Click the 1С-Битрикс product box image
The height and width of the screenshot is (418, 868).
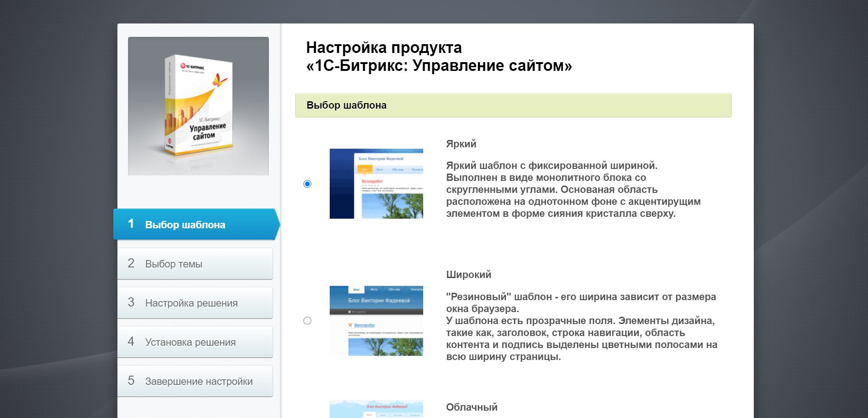pos(198,106)
